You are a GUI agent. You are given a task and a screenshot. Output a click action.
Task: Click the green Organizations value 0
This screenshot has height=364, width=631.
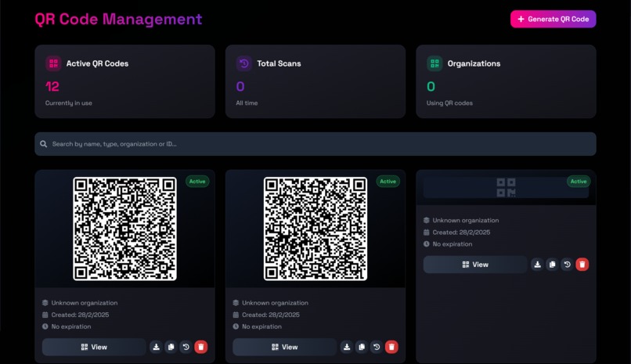pos(431,86)
